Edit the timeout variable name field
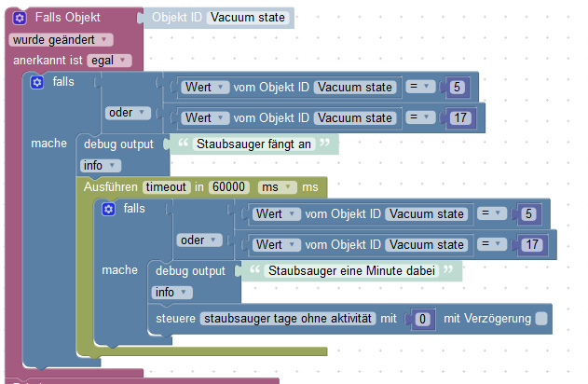This screenshot has width=588, height=384. click(166, 186)
